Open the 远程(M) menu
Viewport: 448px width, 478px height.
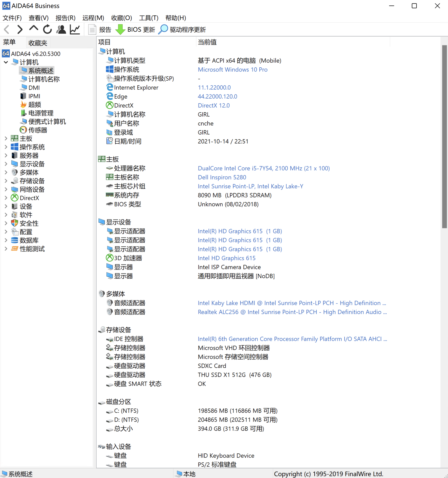93,18
